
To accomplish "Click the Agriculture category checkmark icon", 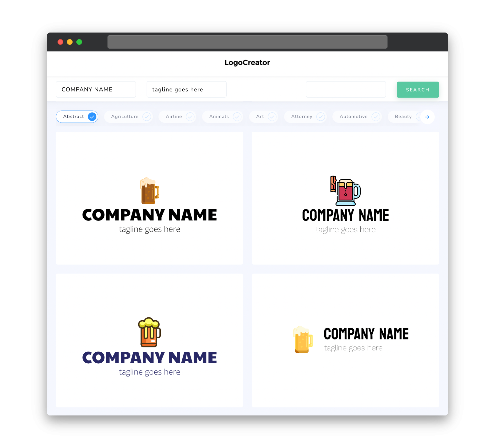I will click(146, 117).
